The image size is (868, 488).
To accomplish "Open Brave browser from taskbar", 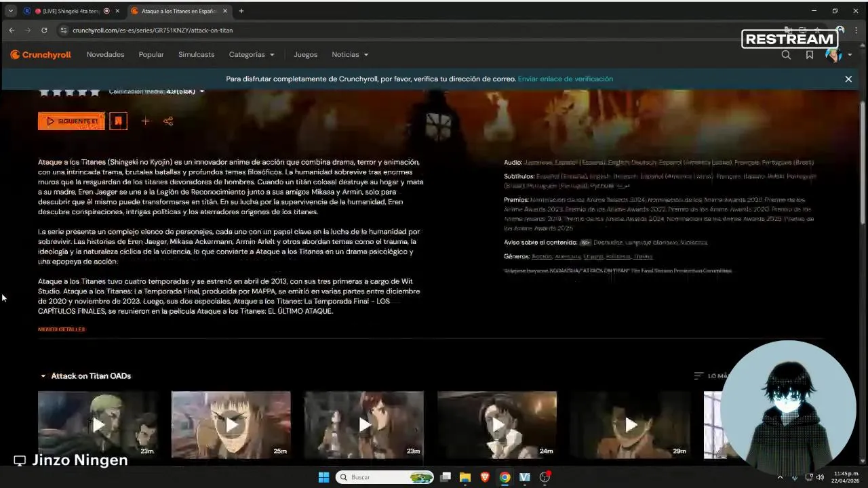I will pos(485,477).
